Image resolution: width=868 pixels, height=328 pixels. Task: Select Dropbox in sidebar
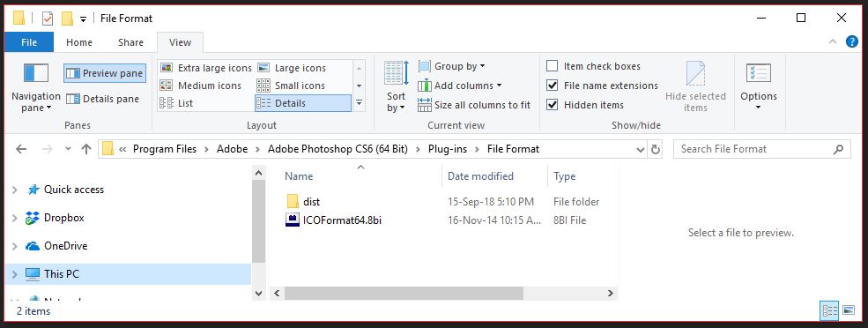[x=63, y=218]
